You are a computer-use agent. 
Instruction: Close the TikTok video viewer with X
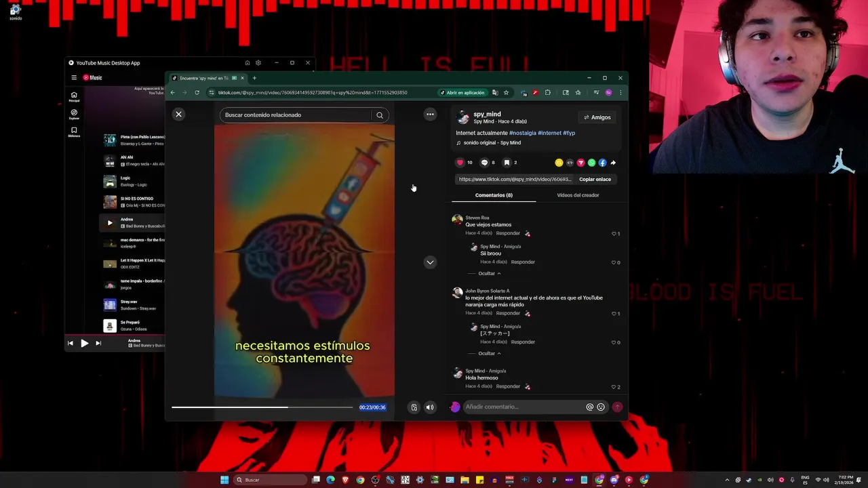[x=179, y=115]
